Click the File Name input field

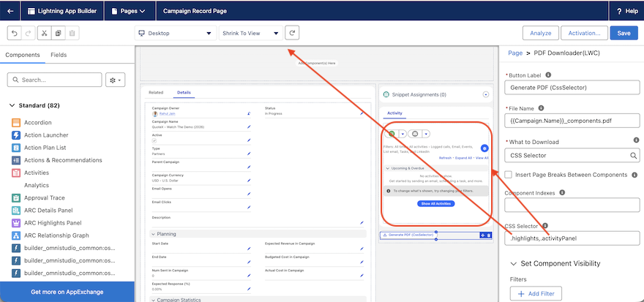pyautogui.click(x=572, y=121)
